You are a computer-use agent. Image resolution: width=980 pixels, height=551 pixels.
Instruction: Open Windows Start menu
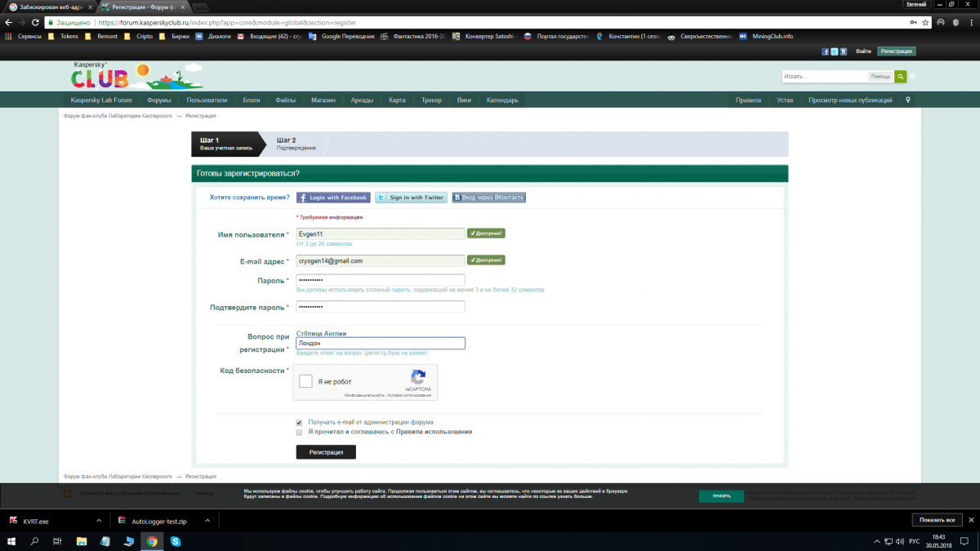coord(11,541)
